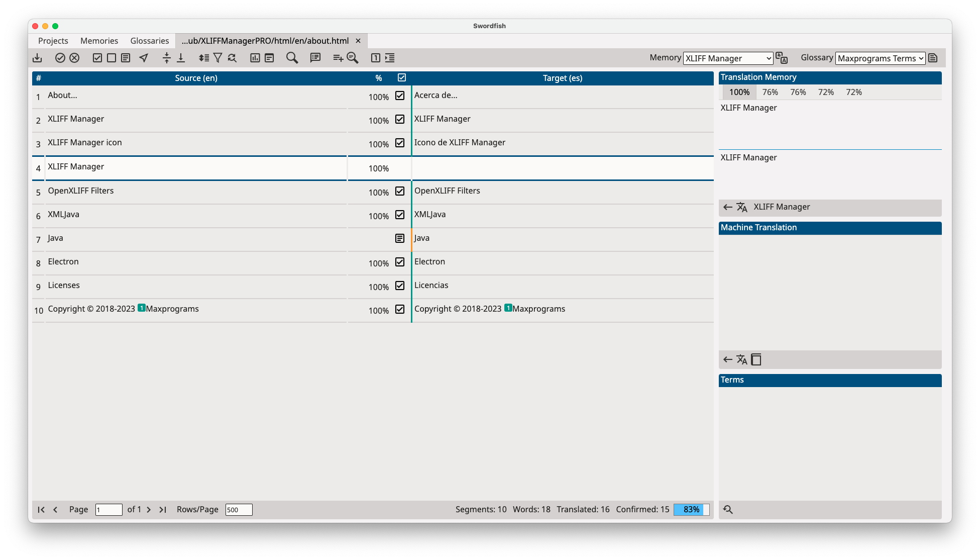The image size is (980, 560).
Task: Click the 83% progress bar
Action: pyautogui.click(x=691, y=509)
